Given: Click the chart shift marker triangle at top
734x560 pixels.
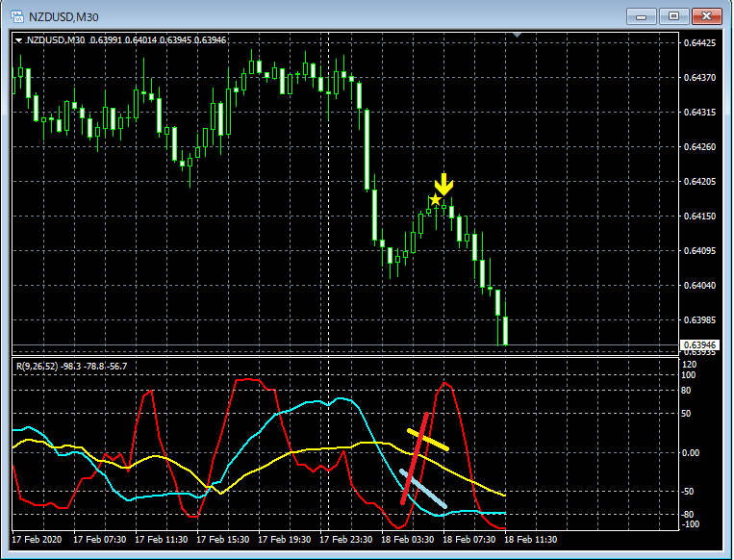Looking at the screenshot, I should coord(517,35).
